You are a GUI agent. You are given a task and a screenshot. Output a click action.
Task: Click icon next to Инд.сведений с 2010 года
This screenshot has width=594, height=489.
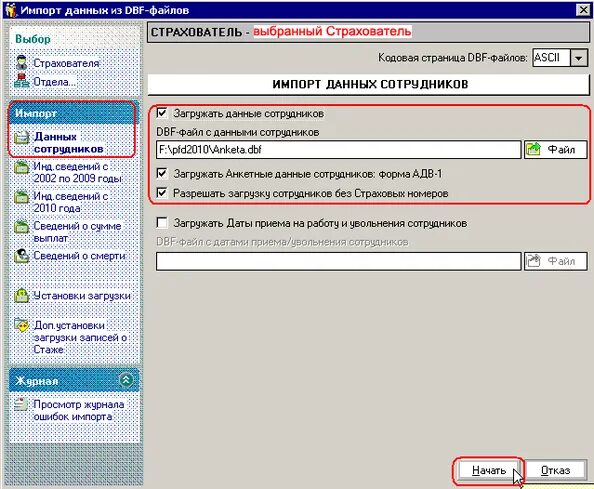point(22,197)
